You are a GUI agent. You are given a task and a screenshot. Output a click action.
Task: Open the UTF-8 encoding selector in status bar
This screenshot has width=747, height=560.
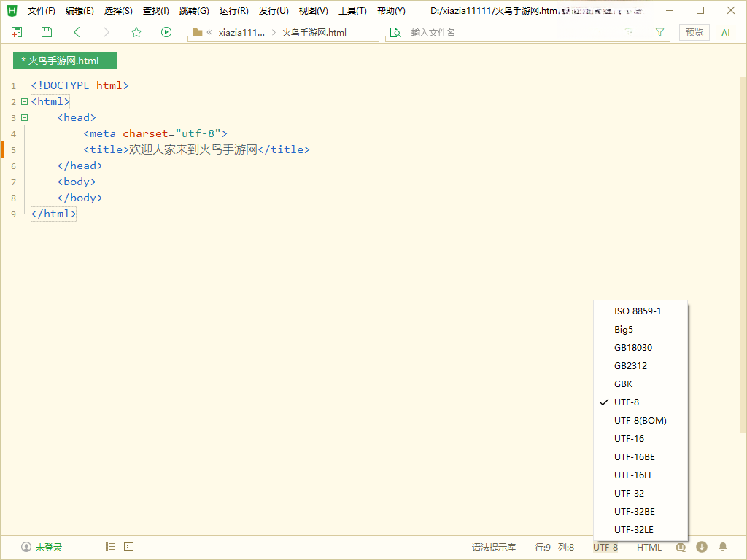[605, 547]
